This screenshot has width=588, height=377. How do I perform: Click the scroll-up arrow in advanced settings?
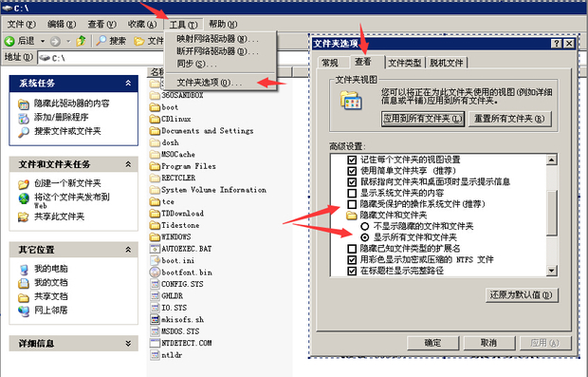click(x=552, y=160)
